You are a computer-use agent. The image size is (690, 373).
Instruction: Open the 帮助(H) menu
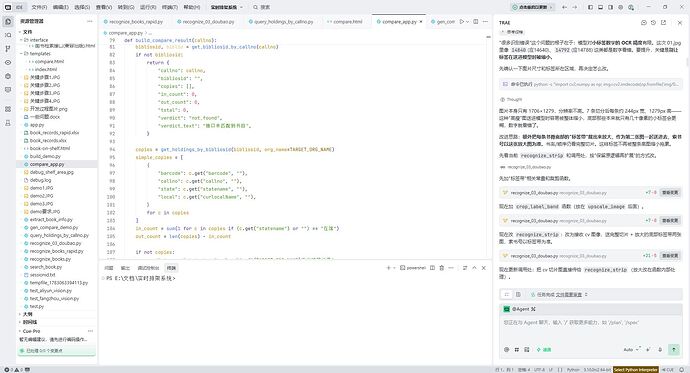coord(191,7)
